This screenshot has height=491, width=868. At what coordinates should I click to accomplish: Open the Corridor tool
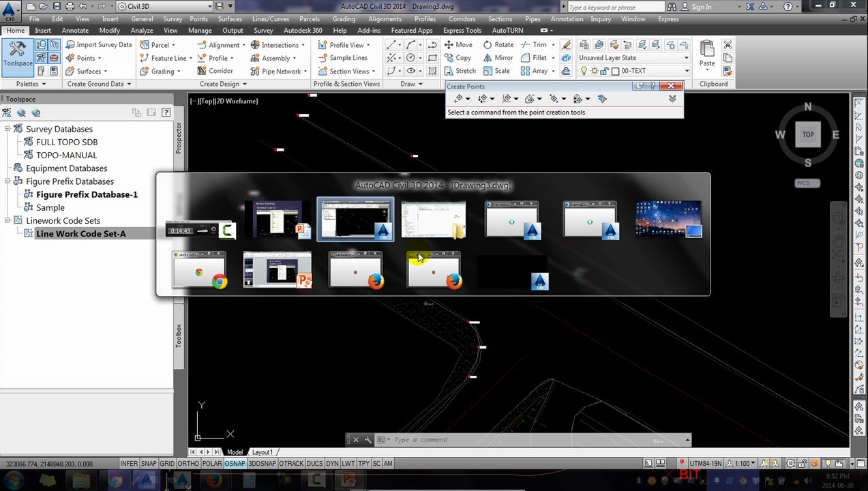[215, 71]
